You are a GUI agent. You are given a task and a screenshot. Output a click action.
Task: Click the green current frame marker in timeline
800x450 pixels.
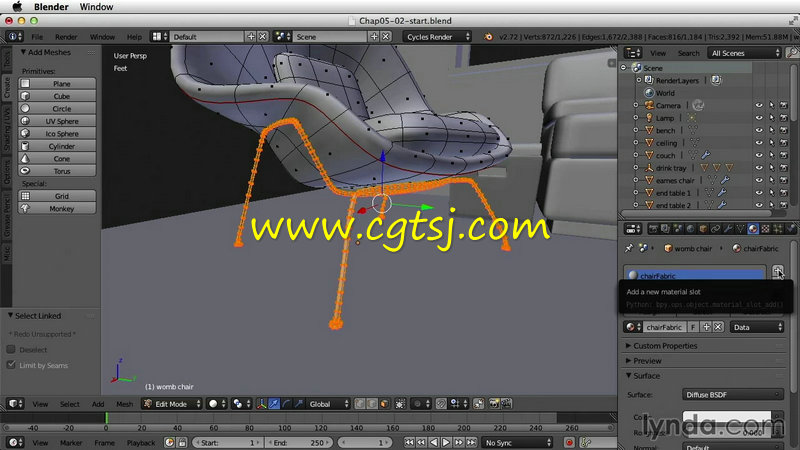(107, 417)
